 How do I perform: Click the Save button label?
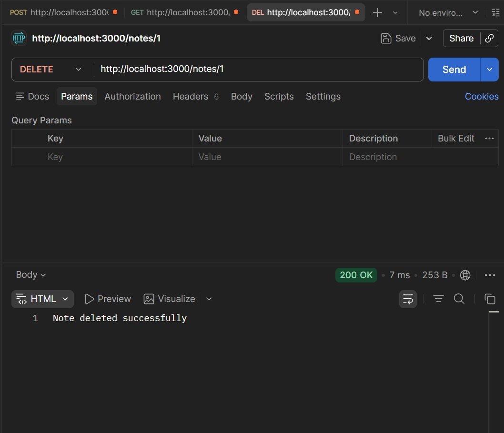tap(405, 38)
